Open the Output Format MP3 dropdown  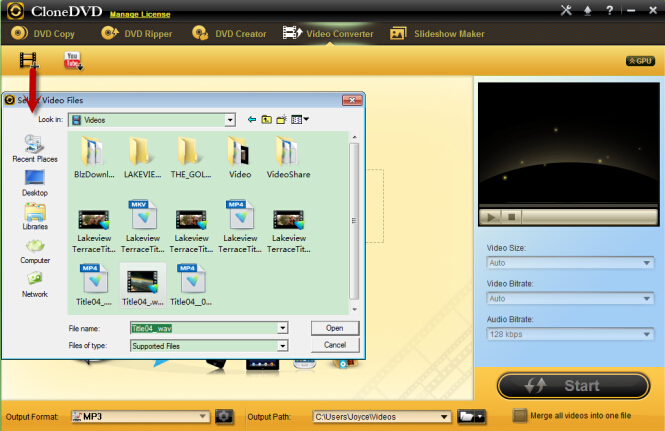[x=140, y=417]
